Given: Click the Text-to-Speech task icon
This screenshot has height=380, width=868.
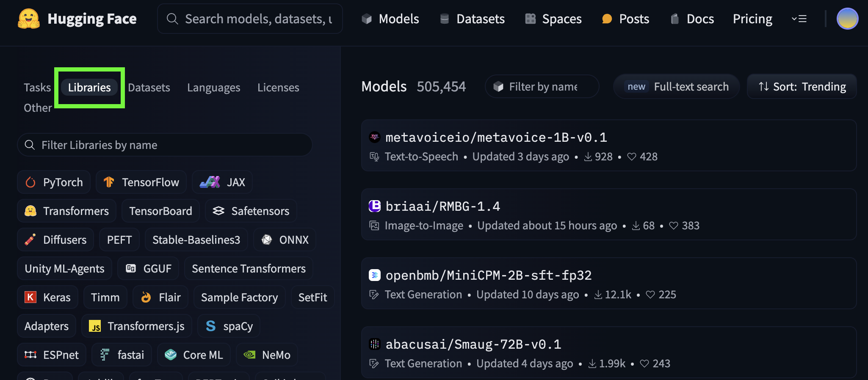Looking at the screenshot, I should click(x=374, y=157).
